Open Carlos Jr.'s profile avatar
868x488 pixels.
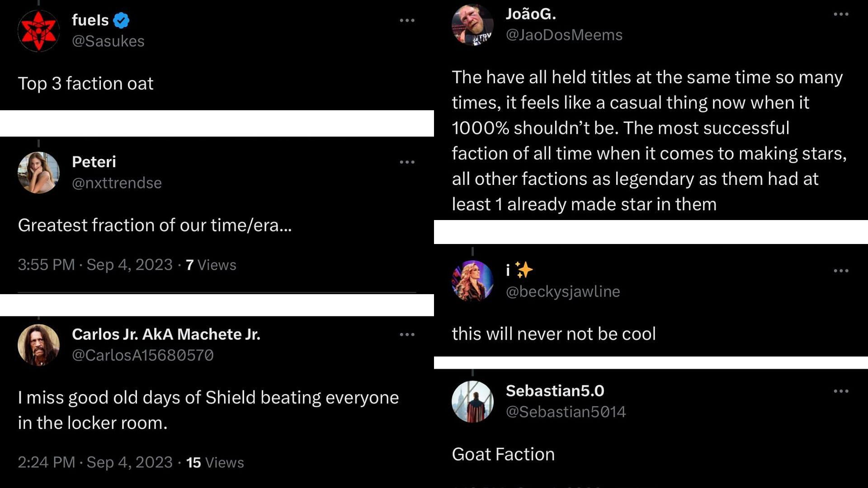click(x=38, y=345)
